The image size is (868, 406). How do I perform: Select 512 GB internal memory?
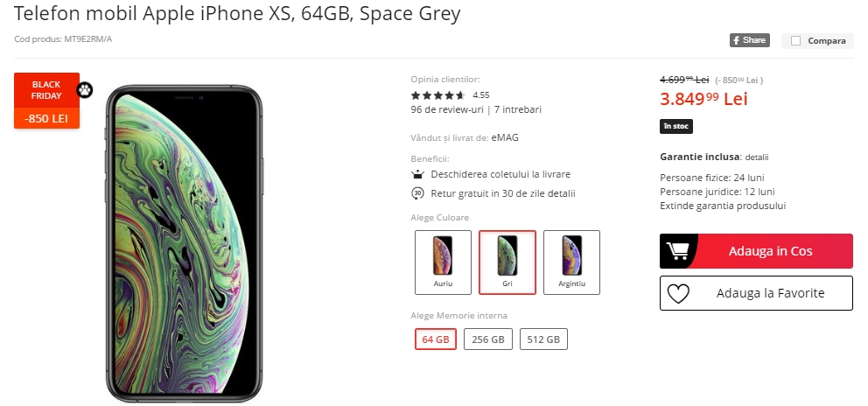(x=543, y=339)
